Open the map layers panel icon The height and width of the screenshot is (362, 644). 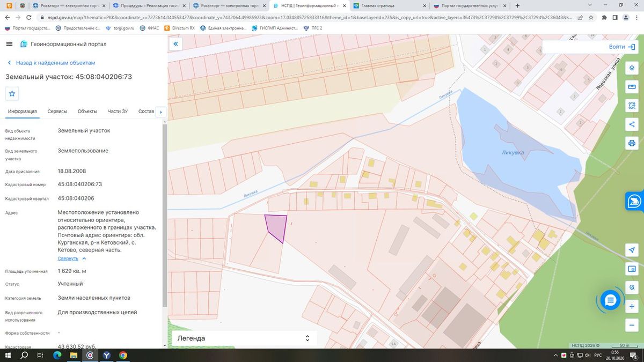click(632, 68)
